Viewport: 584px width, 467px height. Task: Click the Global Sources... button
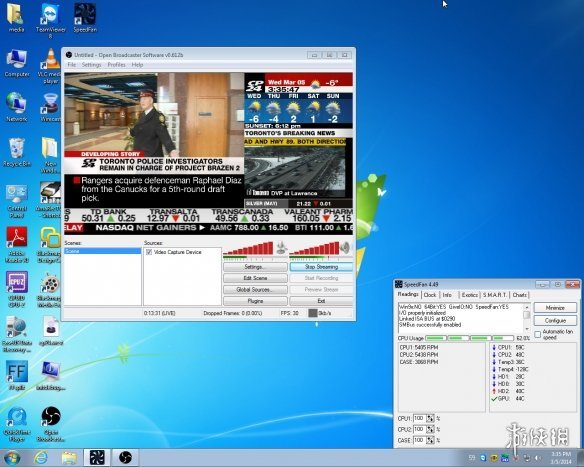click(255, 290)
